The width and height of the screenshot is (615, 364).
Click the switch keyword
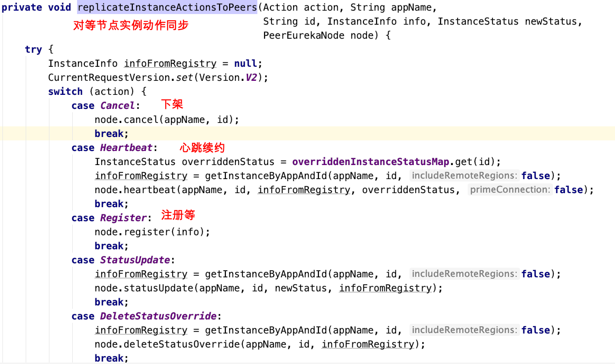pos(65,91)
